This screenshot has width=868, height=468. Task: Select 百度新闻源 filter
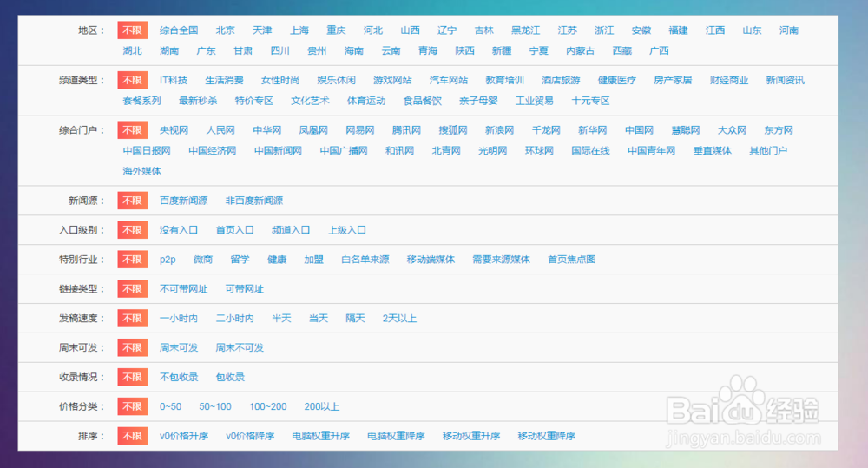pyautogui.click(x=184, y=201)
